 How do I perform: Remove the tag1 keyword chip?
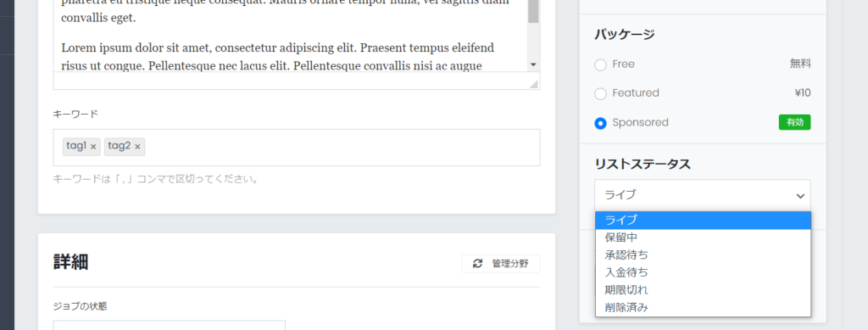93,147
